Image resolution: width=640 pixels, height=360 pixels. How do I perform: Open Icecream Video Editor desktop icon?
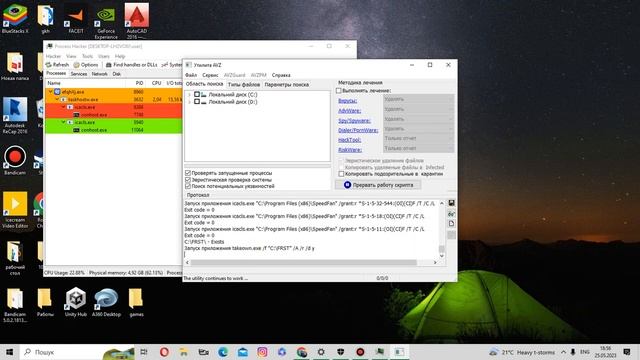(15, 210)
